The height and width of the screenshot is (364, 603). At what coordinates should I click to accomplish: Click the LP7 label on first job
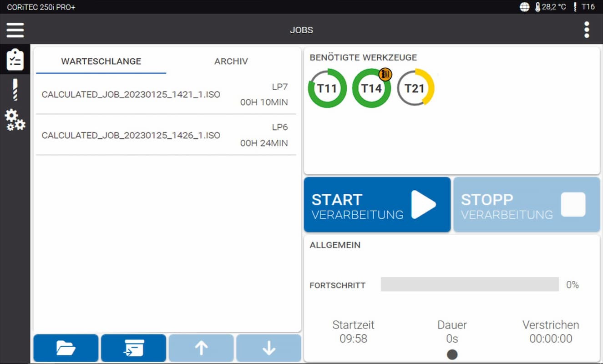pos(280,86)
